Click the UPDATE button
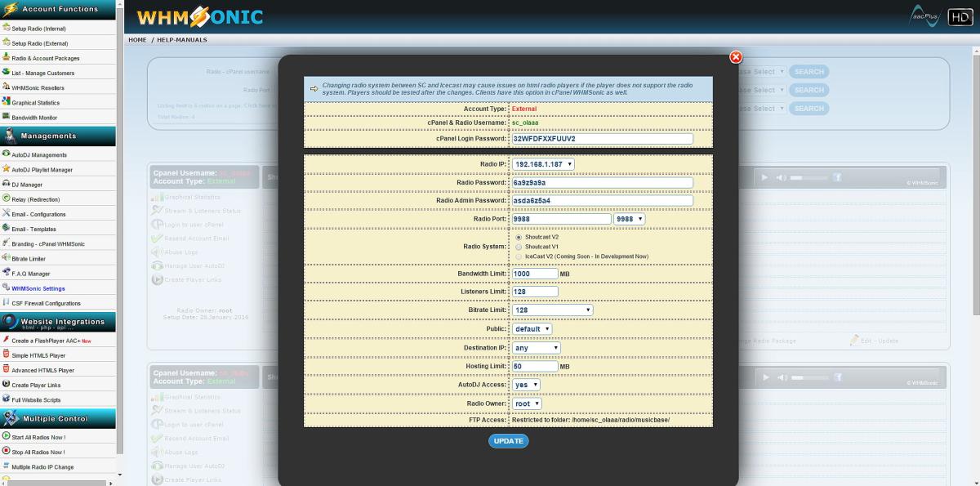This screenshot has width=980, height=486. (x=508, y=441)
